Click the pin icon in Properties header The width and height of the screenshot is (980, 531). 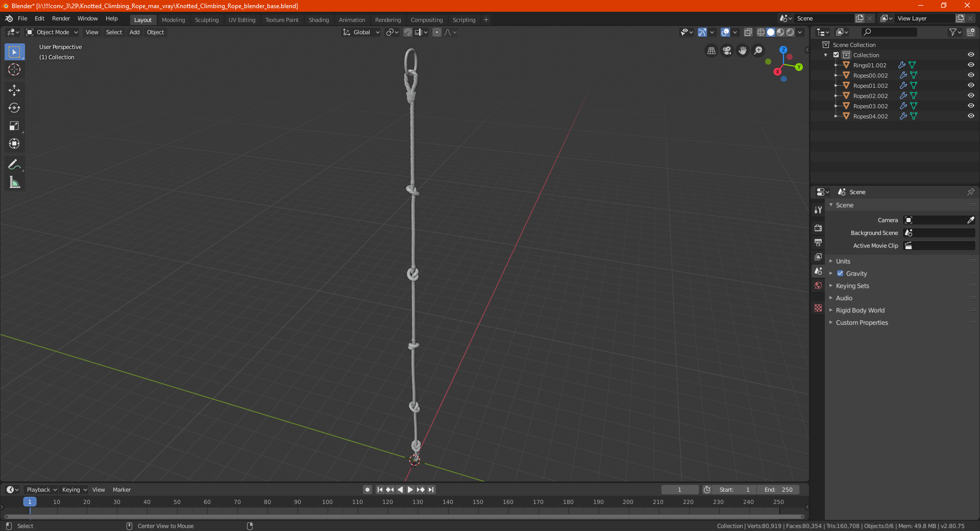point(970,192)
